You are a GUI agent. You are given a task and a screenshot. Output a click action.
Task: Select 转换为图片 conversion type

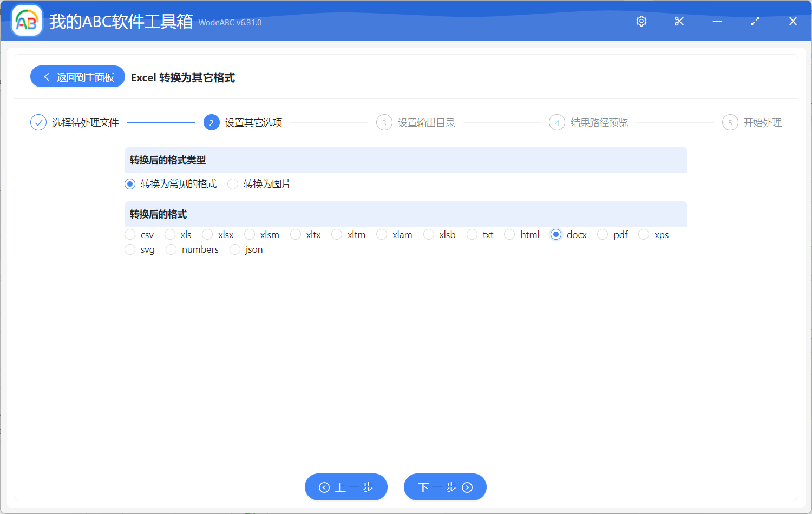[x=233, y=184]
